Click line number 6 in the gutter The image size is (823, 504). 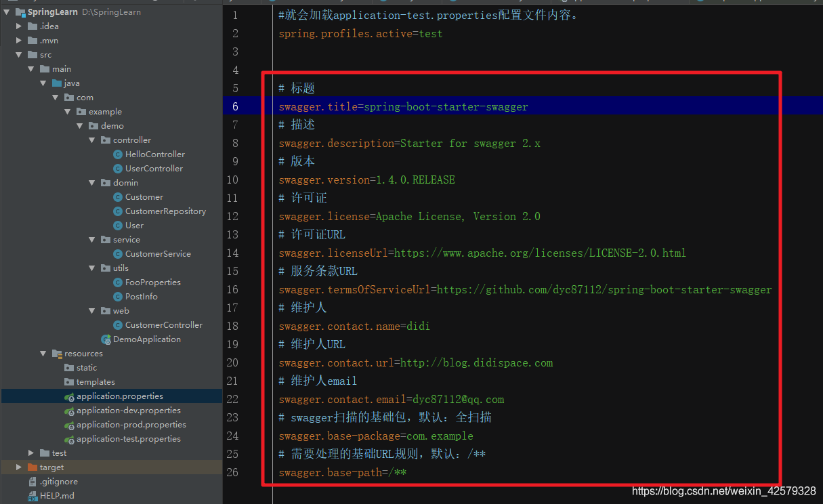pos(235,106)
